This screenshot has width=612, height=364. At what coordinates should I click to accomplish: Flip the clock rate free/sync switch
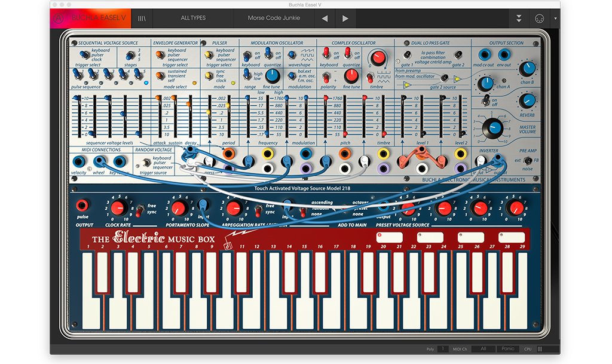138,210
